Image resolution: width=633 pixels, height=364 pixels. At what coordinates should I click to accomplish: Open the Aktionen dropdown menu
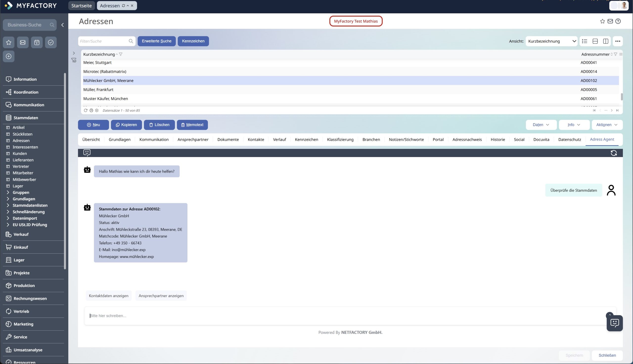(607, 125)
